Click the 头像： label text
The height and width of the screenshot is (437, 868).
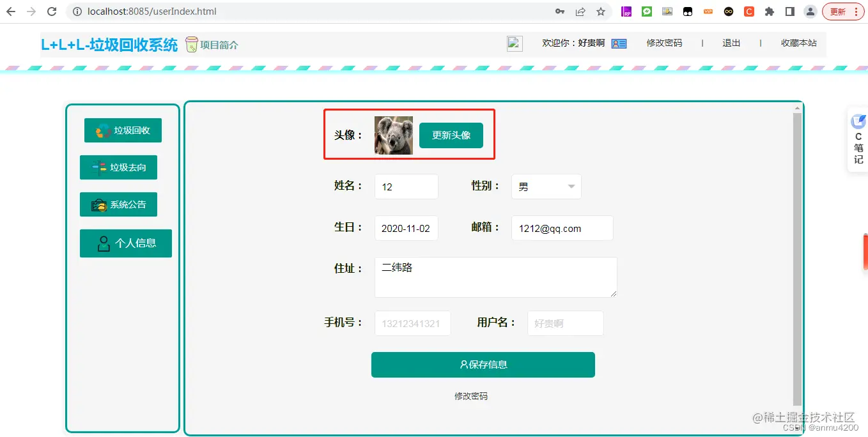point(348,135)
